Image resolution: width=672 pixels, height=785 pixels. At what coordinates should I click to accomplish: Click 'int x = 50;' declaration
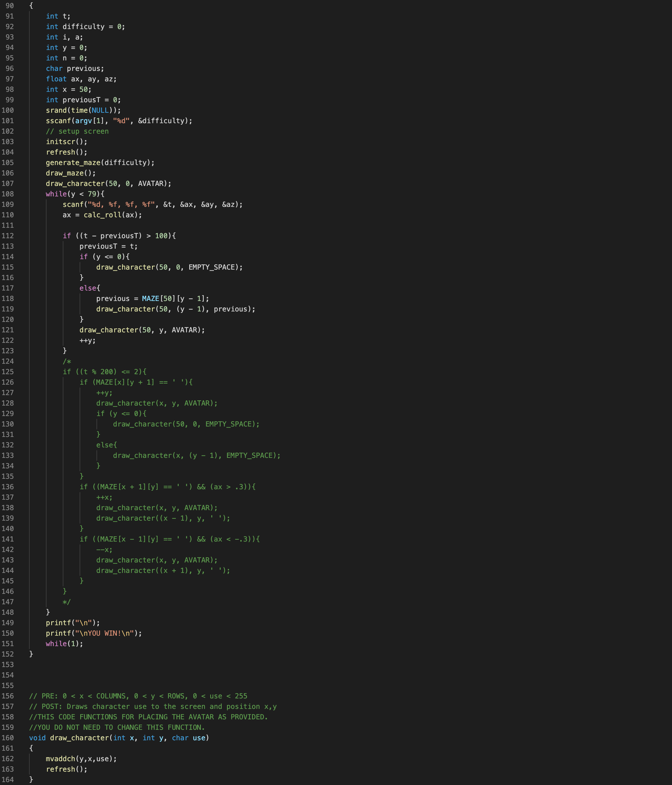point(69,89)
